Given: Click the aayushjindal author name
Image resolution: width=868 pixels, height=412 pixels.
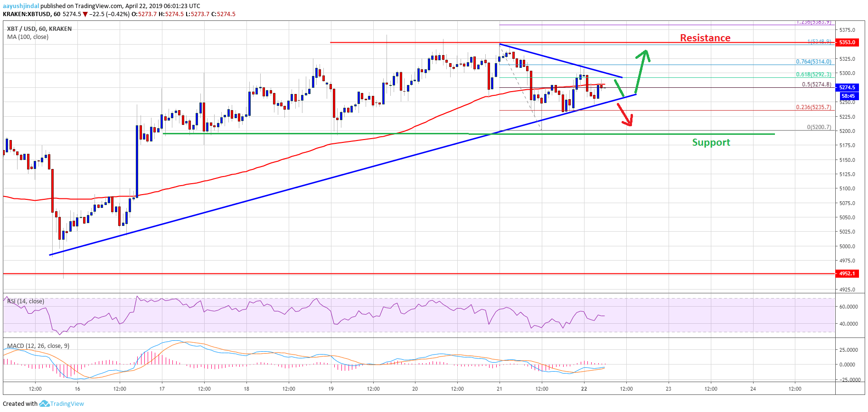Looking at the screenshot, I should (21, 6).
